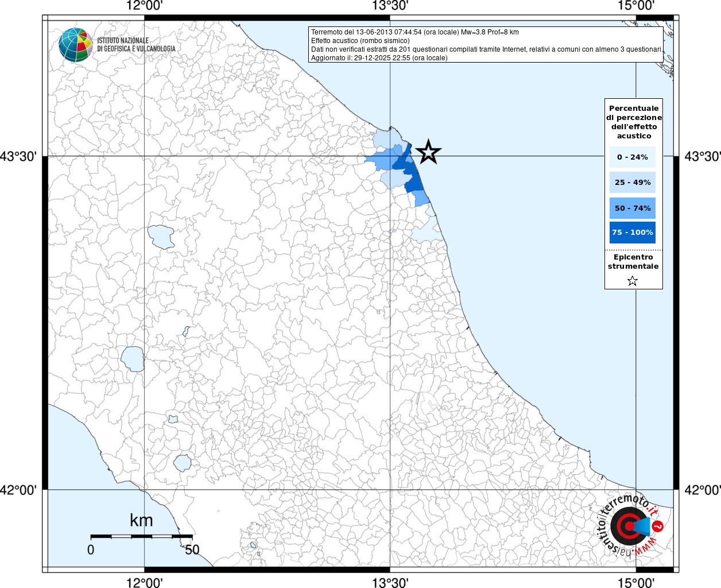Click the epicenter star on the map
Screen dimensions: 721x588
pos(428,152)
